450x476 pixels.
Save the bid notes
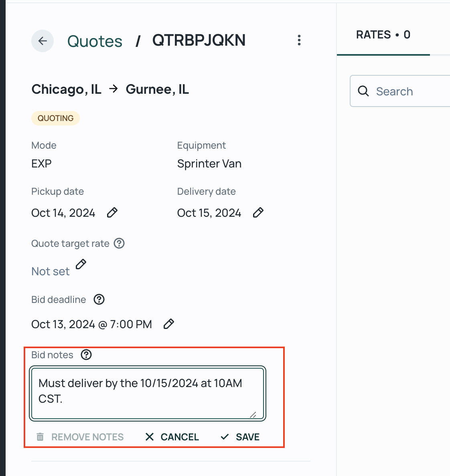[240, 437]
